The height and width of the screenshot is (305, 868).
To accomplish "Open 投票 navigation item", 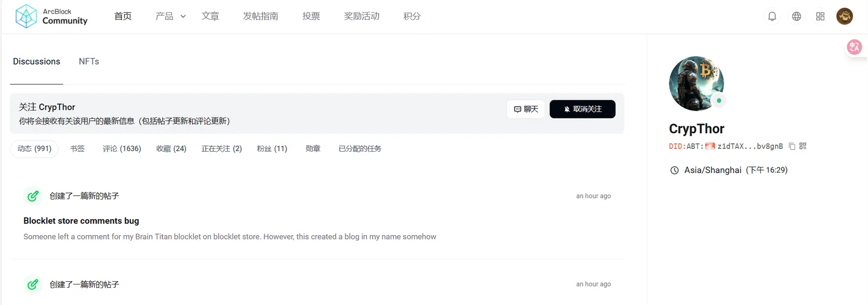I will point(311,16).
